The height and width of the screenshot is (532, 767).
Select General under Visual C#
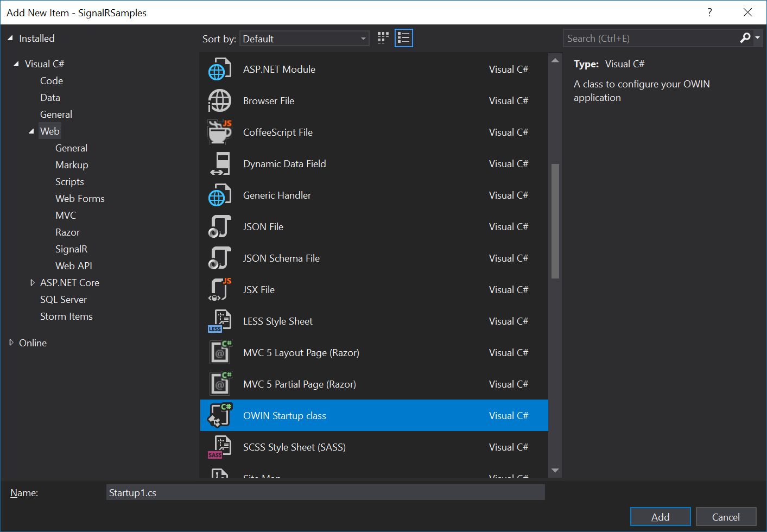click(x=56, y=115)
